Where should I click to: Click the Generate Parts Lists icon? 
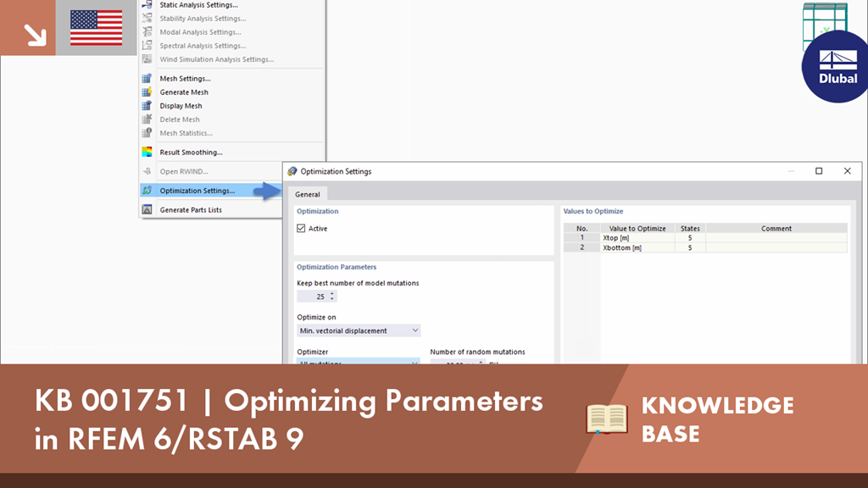tap(147, 210)
